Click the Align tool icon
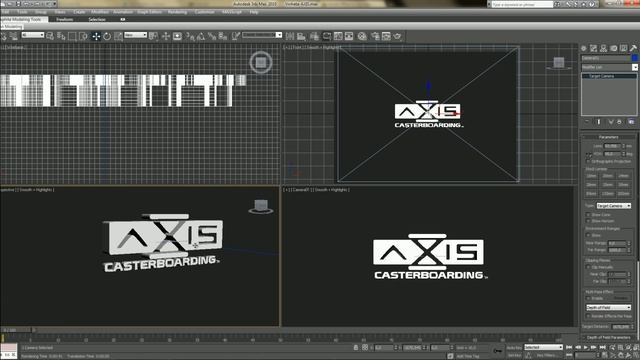Viewport: 640px width, 360px height. click(x=301, y=36)
